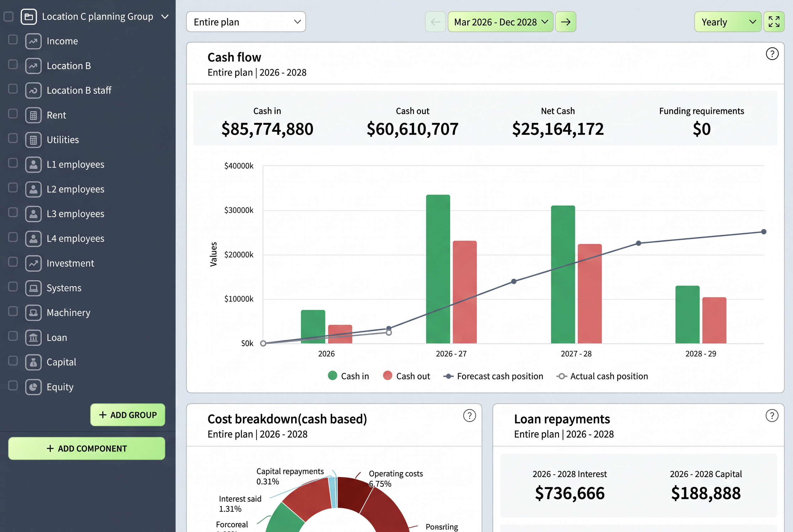
Task: Click the ADD COMPONENT button
Action: (87, 449)
